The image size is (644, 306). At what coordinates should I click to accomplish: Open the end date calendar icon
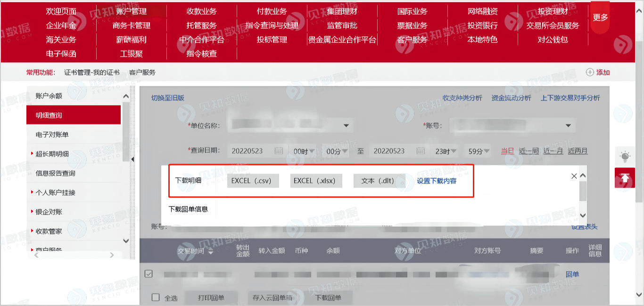pos(421,151)
